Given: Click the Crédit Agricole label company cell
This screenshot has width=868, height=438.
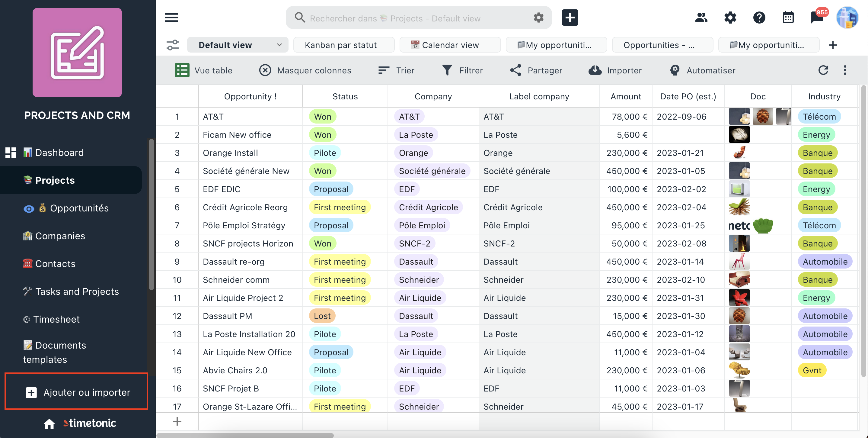Looking at the screenshot, I should [x=539, y=207].
